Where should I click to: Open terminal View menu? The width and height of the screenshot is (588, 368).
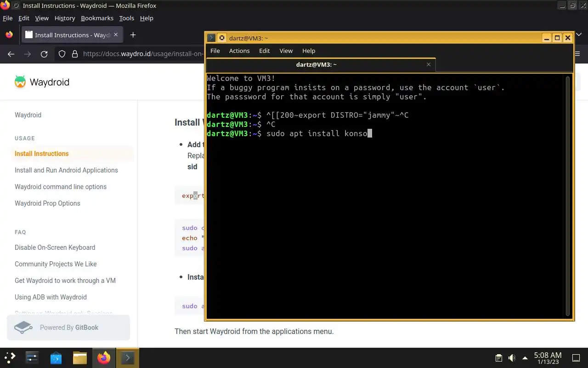[x=286, y=51]
